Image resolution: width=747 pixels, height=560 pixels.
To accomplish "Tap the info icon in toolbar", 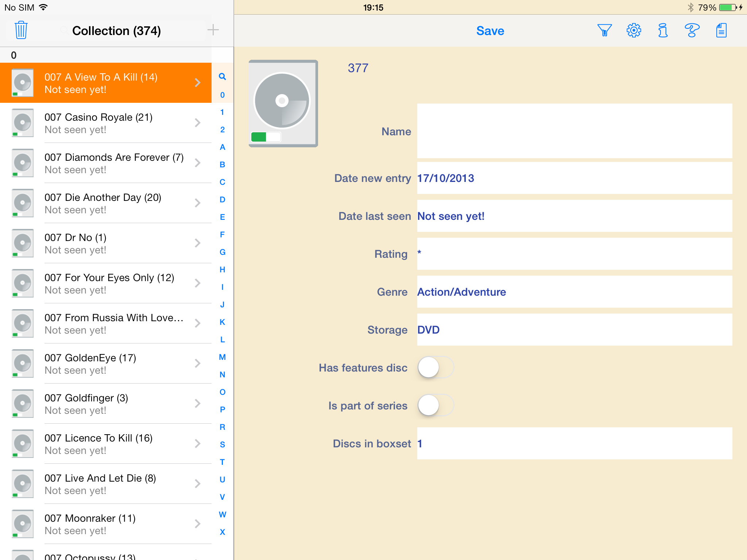I will click(663, 30).
